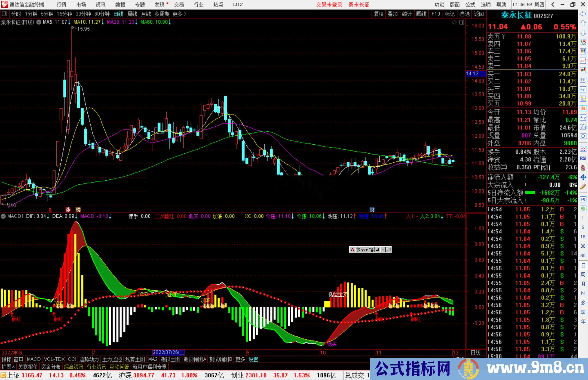Click the trend line chart sidebar icon
Screen dimensions: 588x380
pyautogui.click(x=583, y=61)
